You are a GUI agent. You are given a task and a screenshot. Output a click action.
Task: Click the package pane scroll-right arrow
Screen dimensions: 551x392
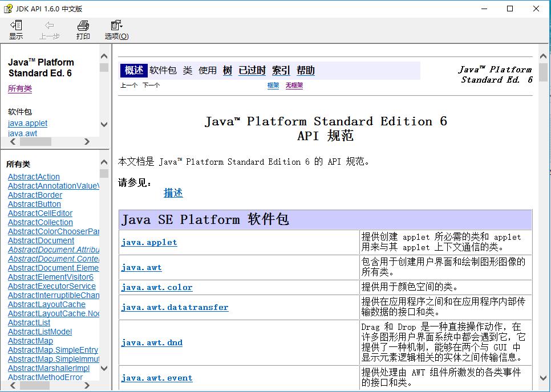coord(87,141)
